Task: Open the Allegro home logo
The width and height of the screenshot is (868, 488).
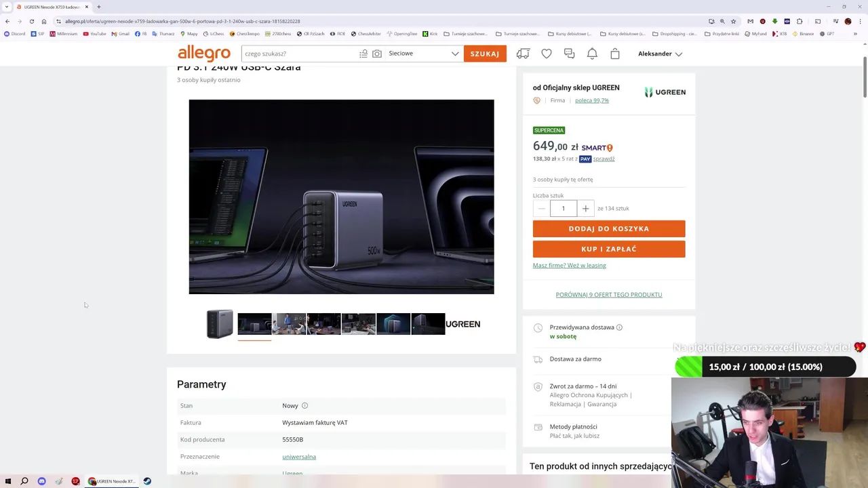Action: (x=204, y=54)
